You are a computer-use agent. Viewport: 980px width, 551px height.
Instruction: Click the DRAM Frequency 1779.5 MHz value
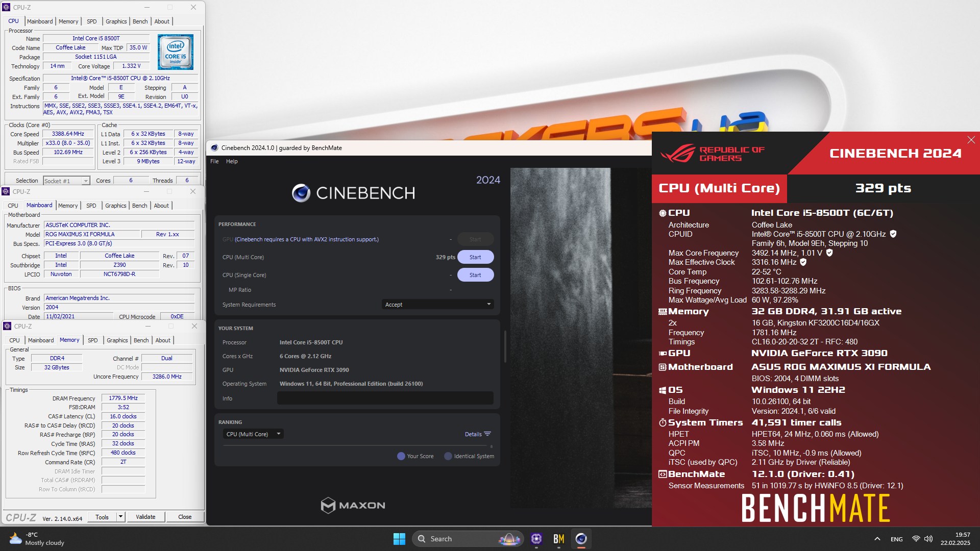click(123, 398)
